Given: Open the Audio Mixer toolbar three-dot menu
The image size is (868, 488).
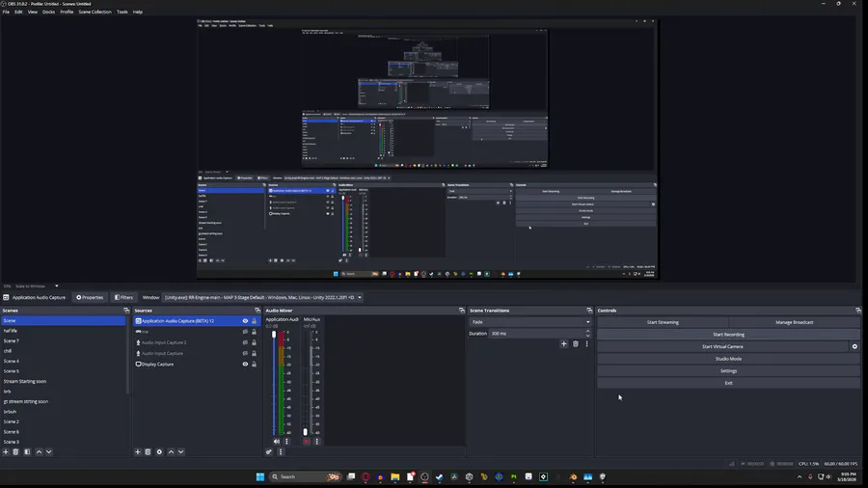Looking at the screenshot, I should (281, 452).
